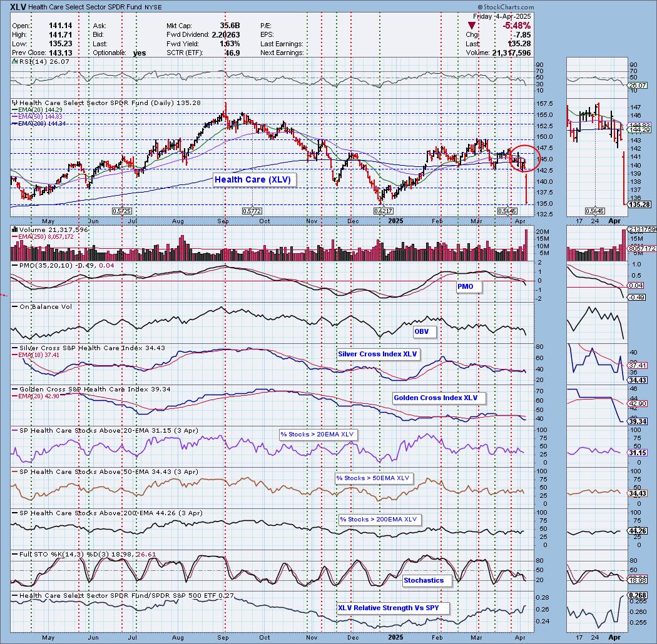
Task: Click the High 141.71 value
Action: 61,35
